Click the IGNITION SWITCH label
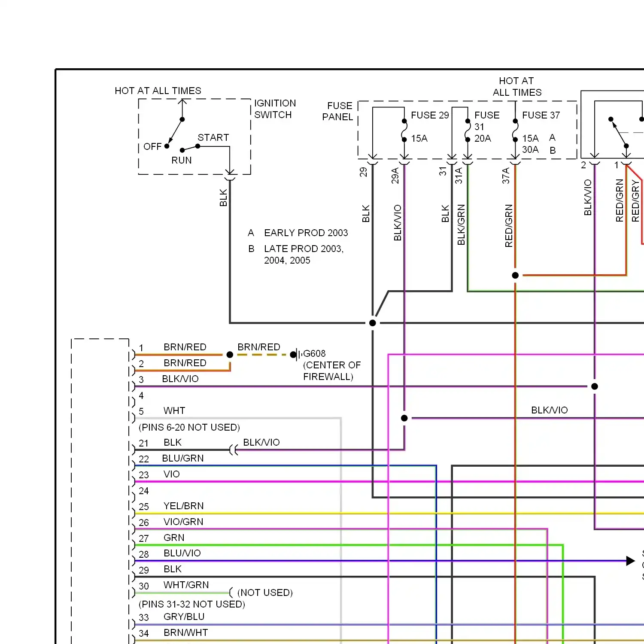This screenshot has height=644, width=644. [x=275, y=109]
